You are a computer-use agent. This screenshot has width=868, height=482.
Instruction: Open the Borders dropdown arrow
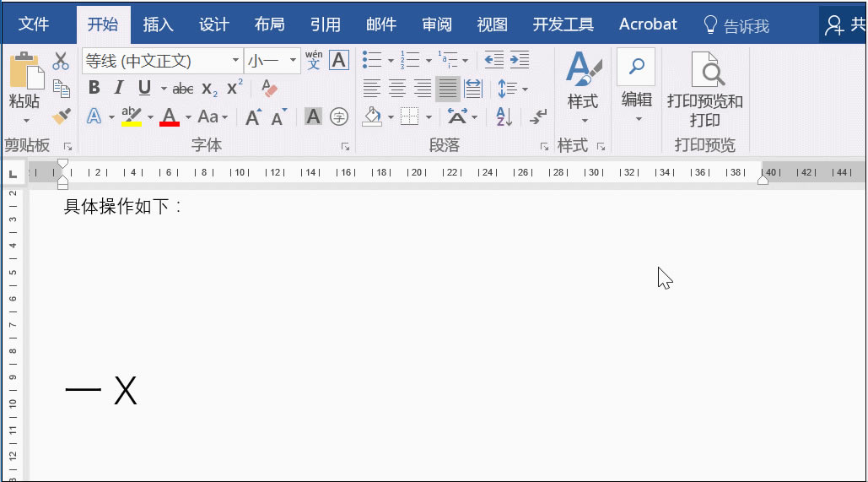pos(429,117)
